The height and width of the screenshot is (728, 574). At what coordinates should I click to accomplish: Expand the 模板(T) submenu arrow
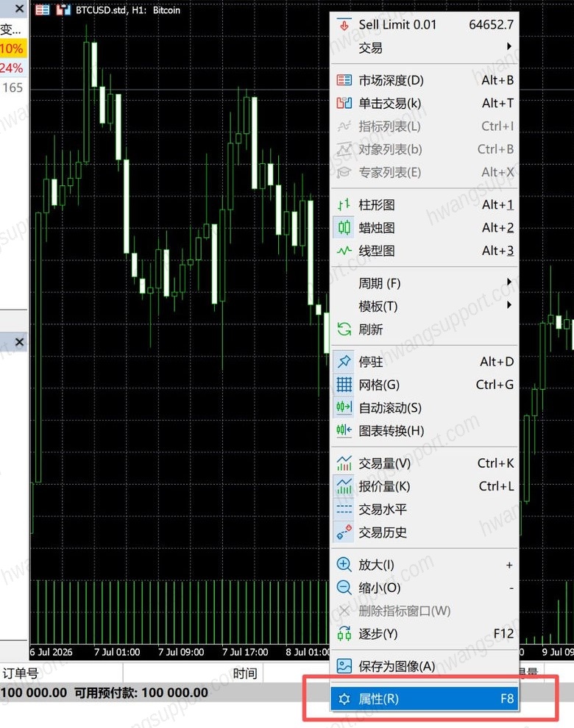point(509,304)
